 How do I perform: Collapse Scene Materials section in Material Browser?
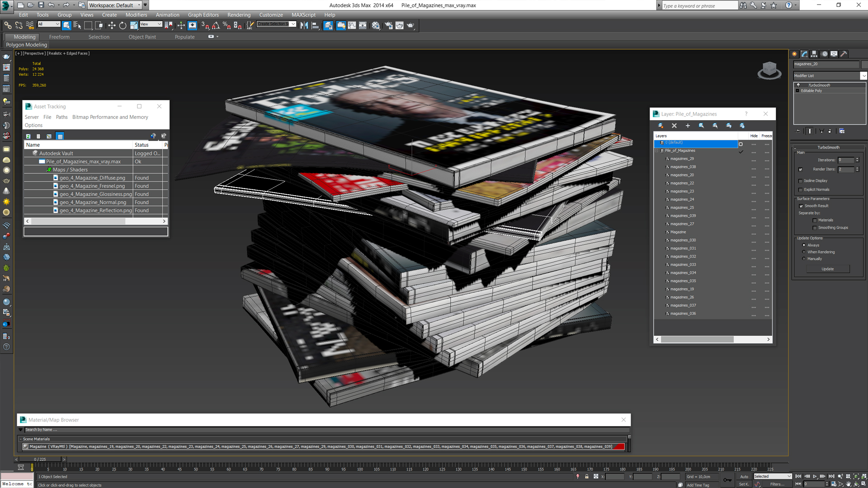point(21,439)
